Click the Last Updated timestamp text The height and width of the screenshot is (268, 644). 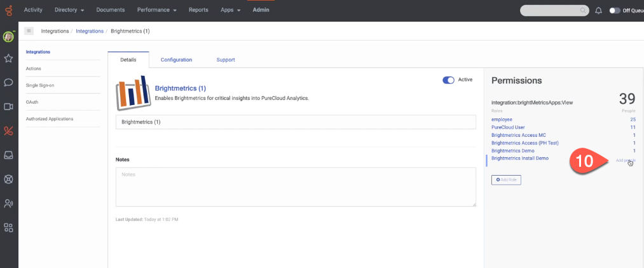pos(147,220)
